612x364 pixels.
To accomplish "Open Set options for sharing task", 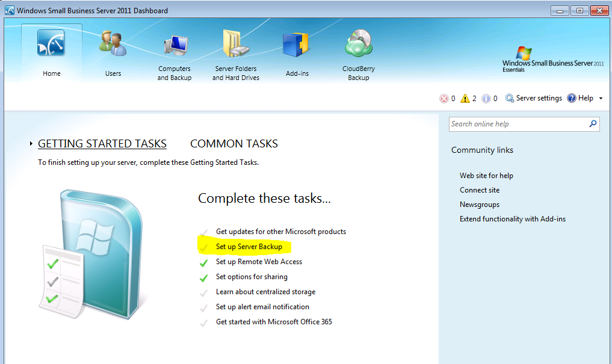I will (252, 277).
